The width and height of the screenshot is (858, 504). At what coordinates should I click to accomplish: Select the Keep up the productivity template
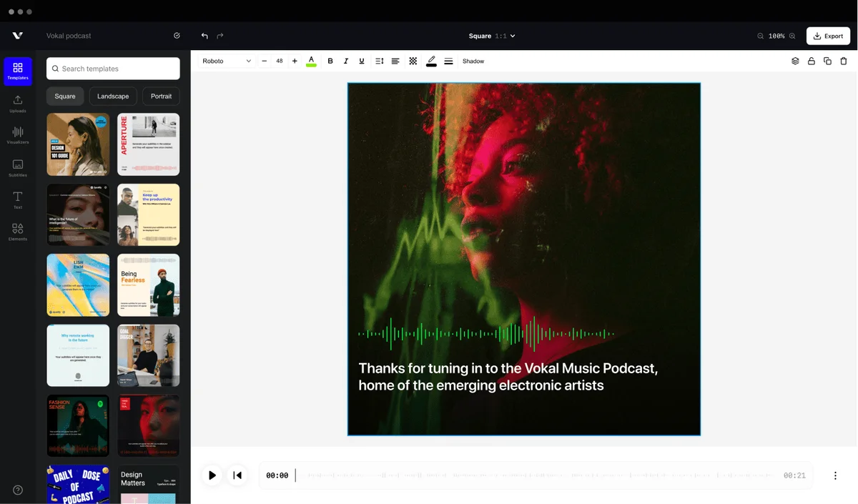point(149,214)
